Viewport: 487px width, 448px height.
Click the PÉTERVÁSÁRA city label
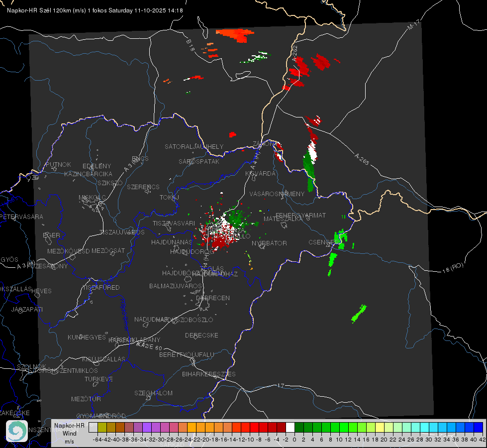[x=21, y=217]
